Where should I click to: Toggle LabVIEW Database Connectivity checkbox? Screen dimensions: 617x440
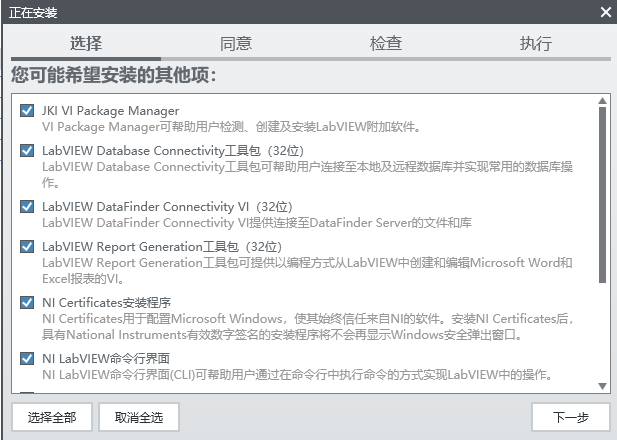[27, 151]
